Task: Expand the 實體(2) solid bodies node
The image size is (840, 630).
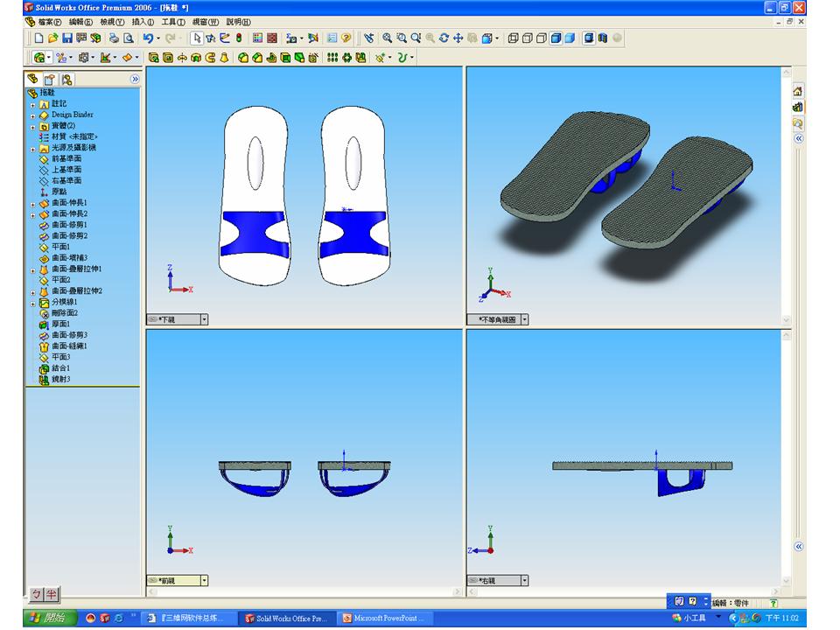Action: tap(32, 127)
